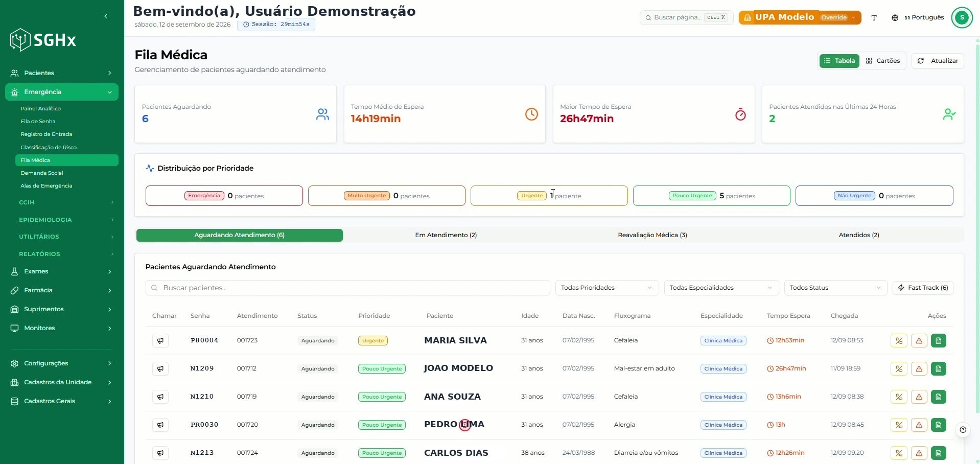The image size is (980, 464).
Task: Call patient Ana Souza with megaphone icon
Action: click(x=160, y=397)
